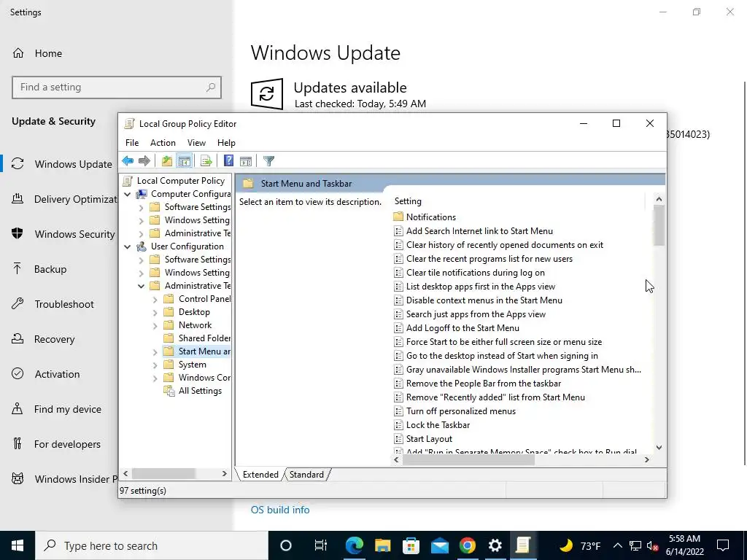Click the Export List toolbar icon

click(x=206, y=161)
